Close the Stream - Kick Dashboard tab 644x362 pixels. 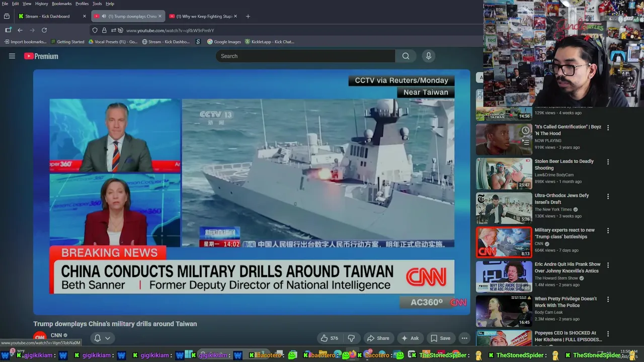(85, 16)
